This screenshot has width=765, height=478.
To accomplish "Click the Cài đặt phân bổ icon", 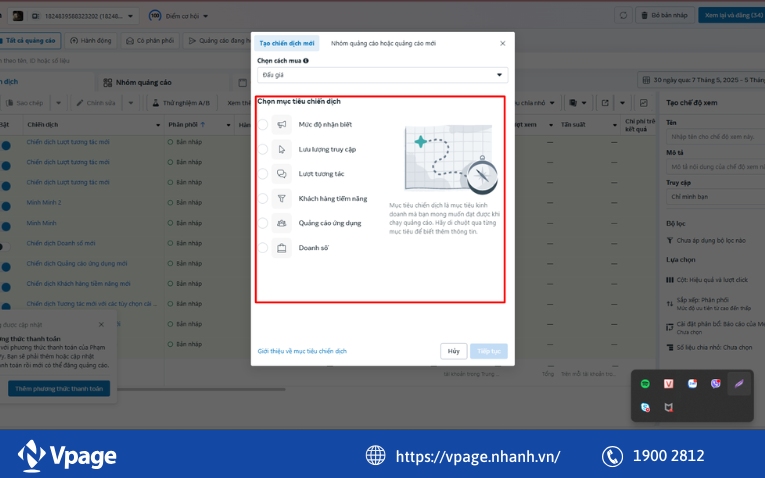I will (670, 327).
